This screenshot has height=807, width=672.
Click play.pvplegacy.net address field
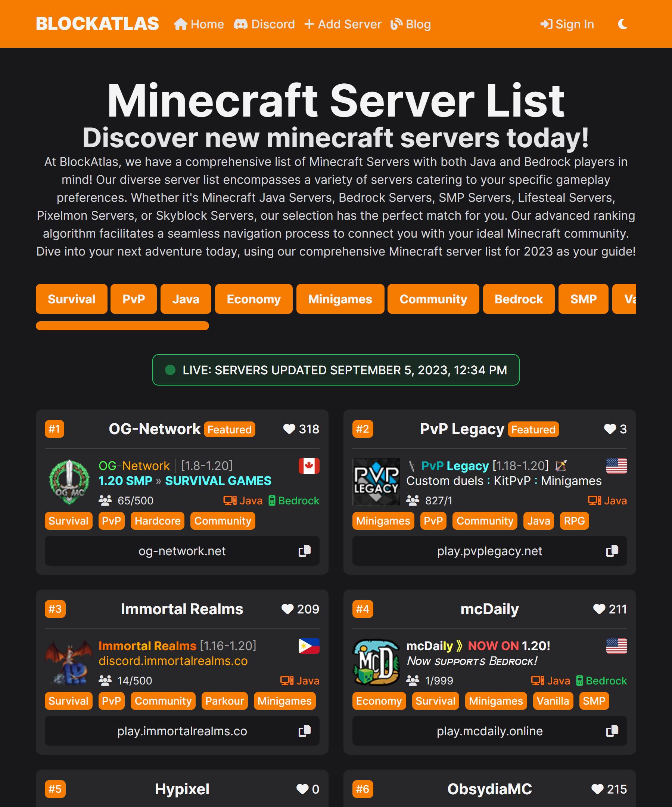pos(489,551)
